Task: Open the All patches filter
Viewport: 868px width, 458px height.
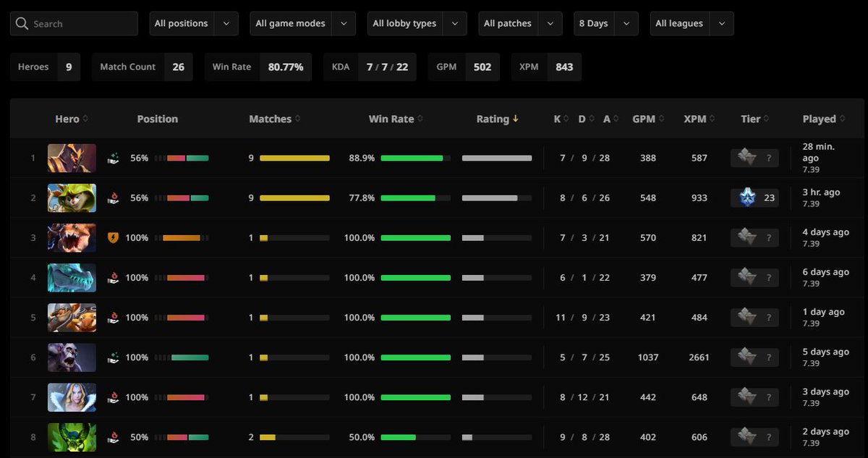Action: (x=520, y=23)
